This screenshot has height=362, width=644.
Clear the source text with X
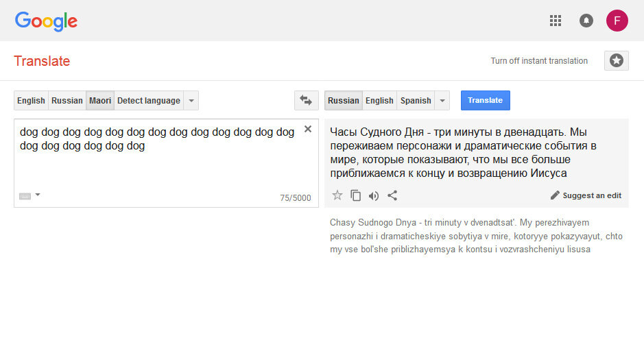click(x=308, y=129)
